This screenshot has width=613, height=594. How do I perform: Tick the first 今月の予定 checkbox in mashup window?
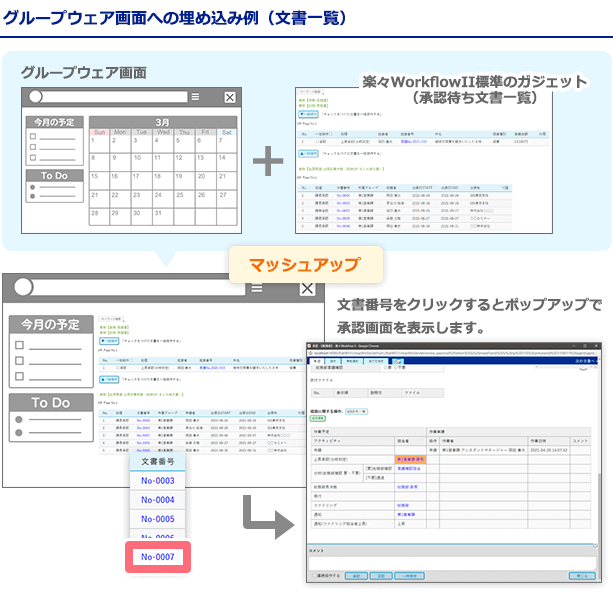(x=19, y=345)
